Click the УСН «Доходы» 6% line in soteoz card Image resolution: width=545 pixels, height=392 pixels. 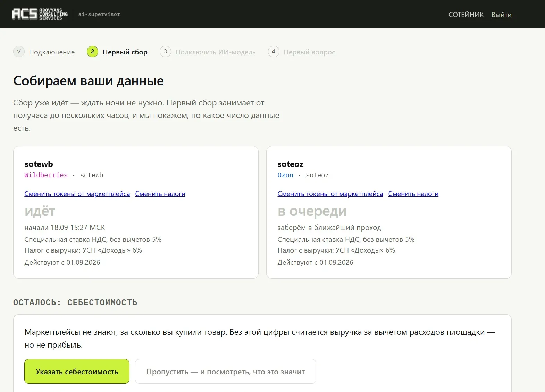336,250
